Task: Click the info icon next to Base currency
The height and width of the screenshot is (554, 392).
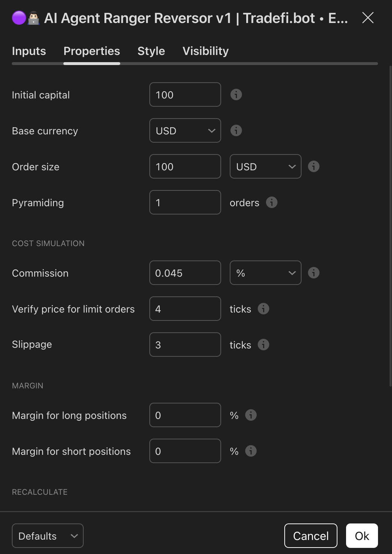Action: pyautogui.click(x=236, y=130)
